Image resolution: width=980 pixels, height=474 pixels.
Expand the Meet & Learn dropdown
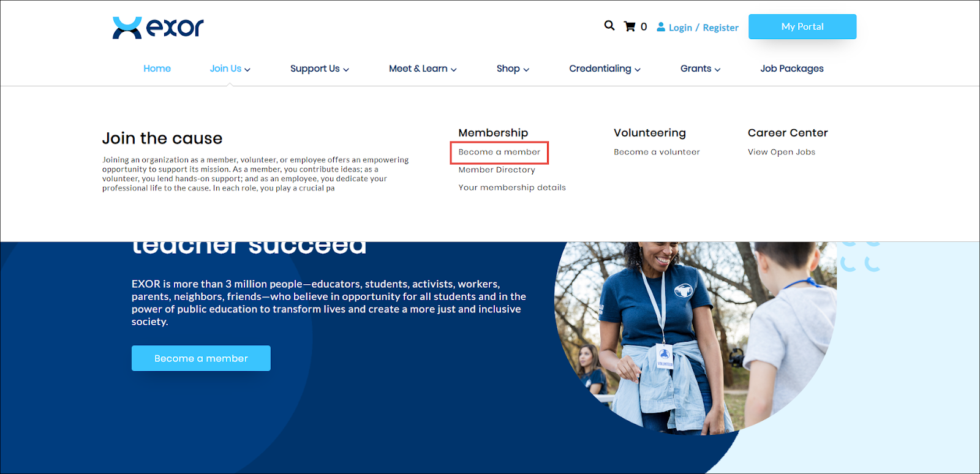pos(423,69)
